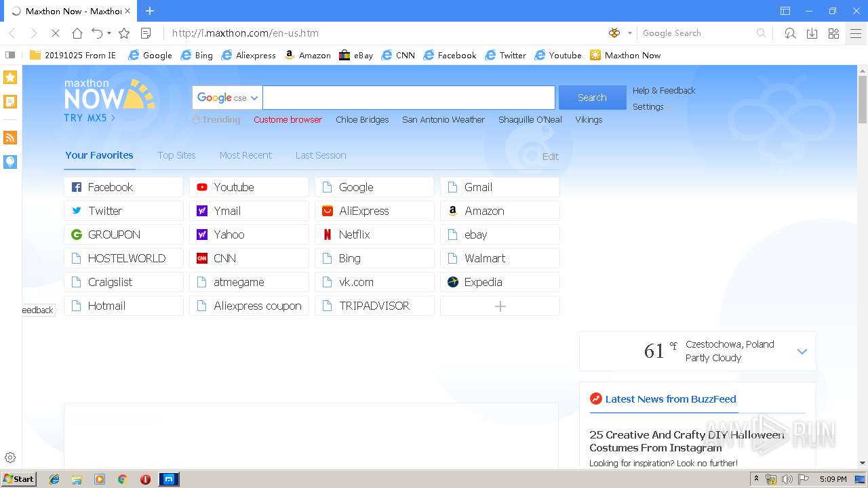Click the taskbar clock 5:09 PM
The width and height of the screenshot is (868, 488).
click(x=833, y=479)
